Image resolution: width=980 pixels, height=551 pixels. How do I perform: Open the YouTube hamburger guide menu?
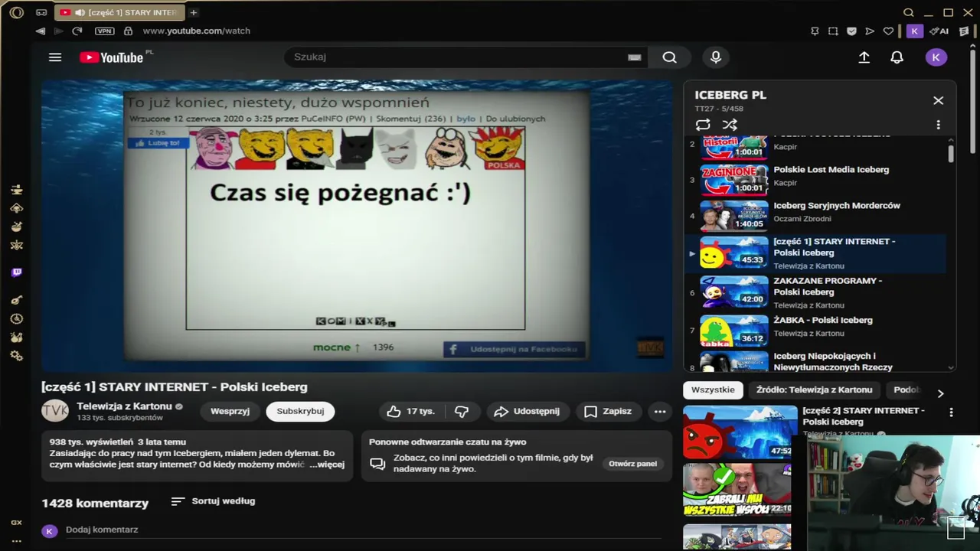(x=55, y=57)
